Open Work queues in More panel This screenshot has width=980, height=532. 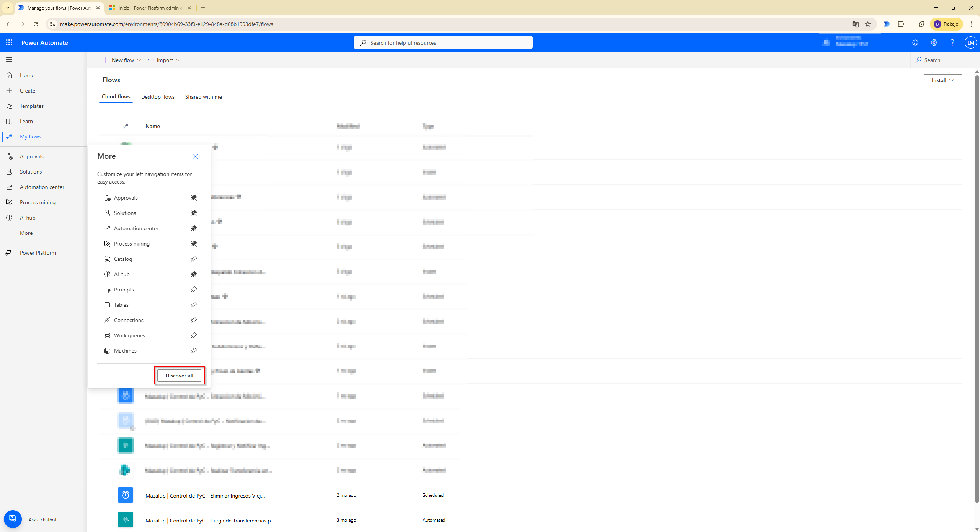[x=129, y=335]
